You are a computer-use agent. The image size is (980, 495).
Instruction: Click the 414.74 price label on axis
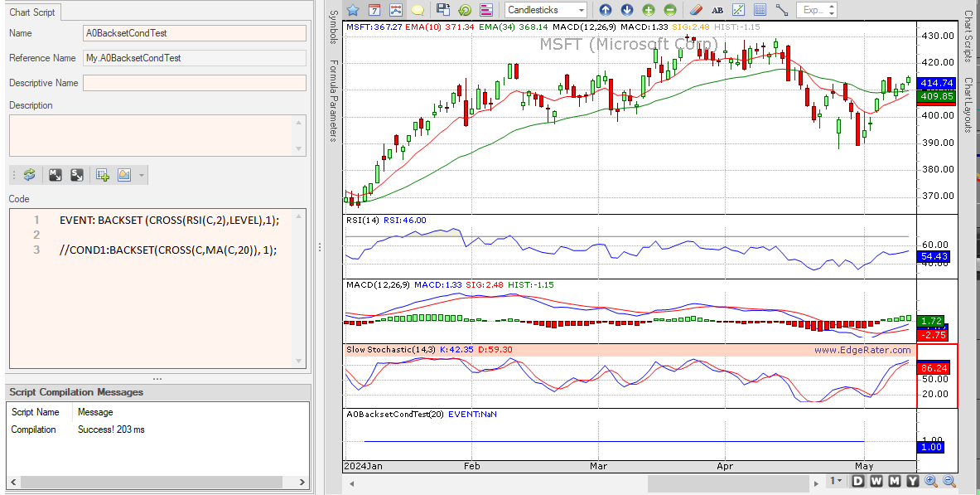coord(935,83)
